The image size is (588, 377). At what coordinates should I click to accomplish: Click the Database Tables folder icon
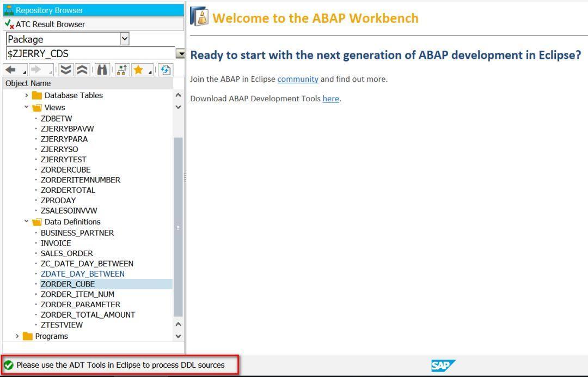[37, 95]
